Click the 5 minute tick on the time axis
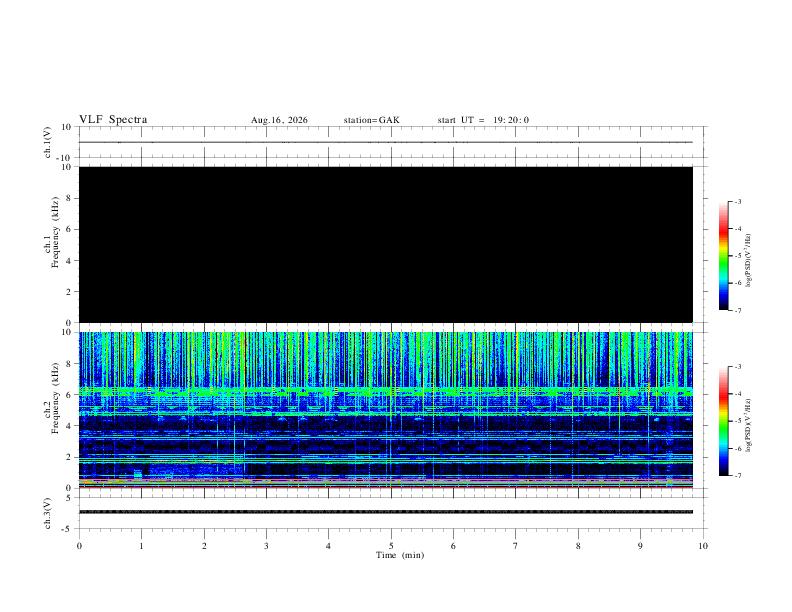This screenshot has width=792, height=612. point(391,546)
